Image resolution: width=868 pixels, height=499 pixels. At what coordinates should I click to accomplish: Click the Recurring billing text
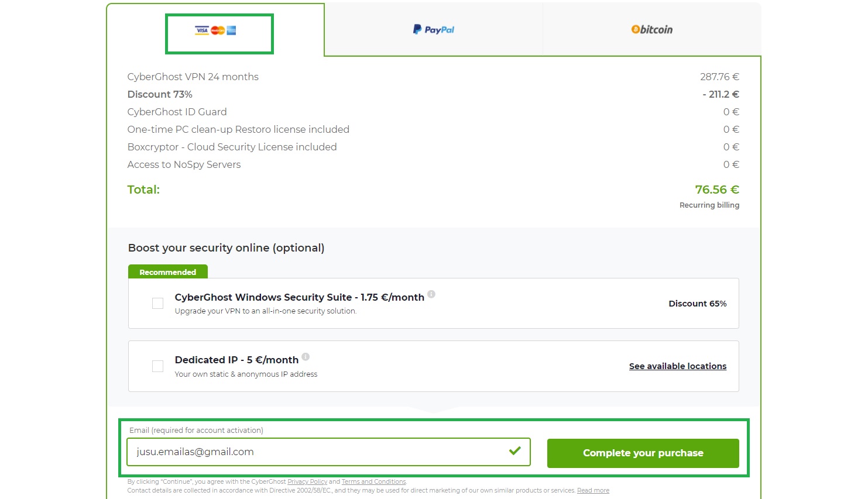[709, 205]
